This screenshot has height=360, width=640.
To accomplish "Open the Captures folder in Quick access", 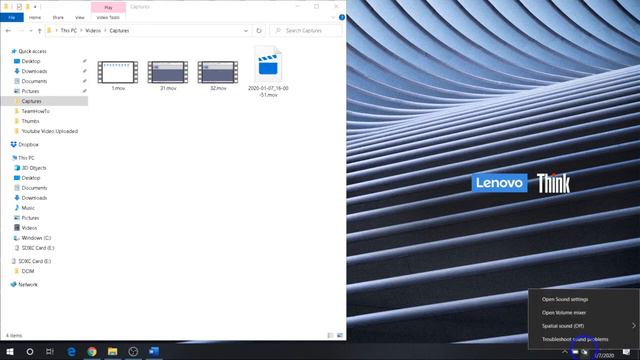I will pos(31,101).
